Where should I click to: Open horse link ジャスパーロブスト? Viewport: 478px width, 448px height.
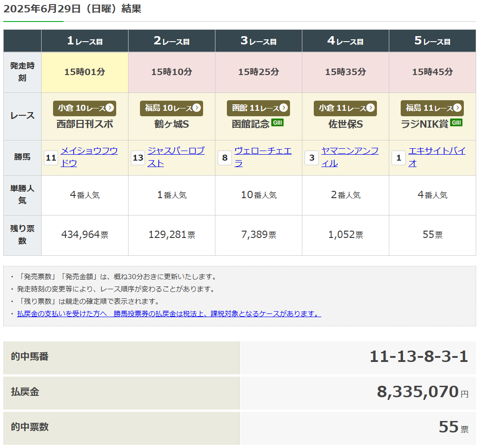tap(176, 157)
